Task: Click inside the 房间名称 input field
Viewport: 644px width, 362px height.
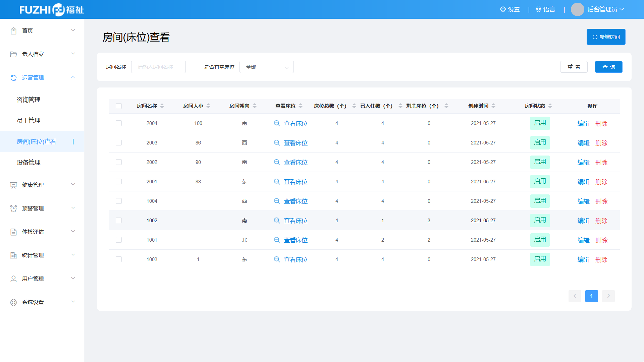Action: [158, 67]
